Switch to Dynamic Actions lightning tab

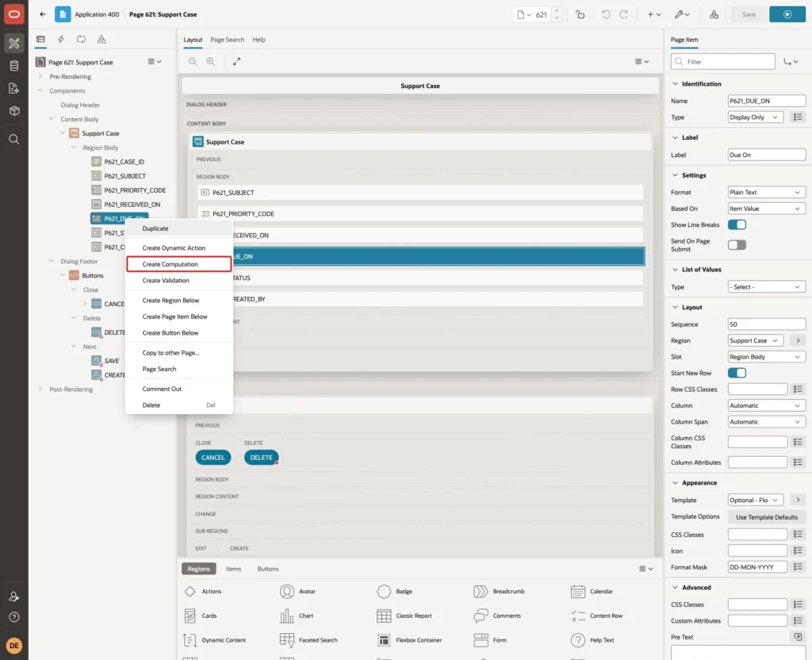(60, 39)
